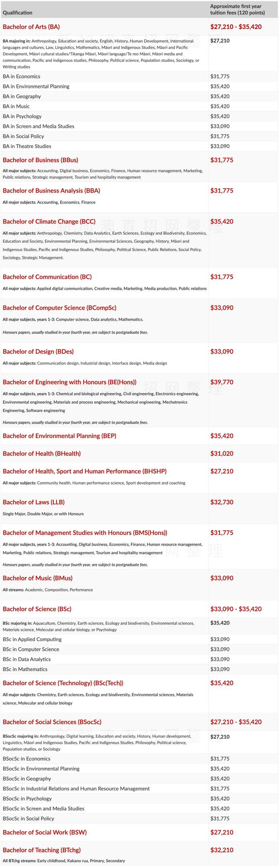Screen dimensions: 279x868
Task: Click the Bachelor of Social Work (BSW) heading
Action: coord(44,832)
